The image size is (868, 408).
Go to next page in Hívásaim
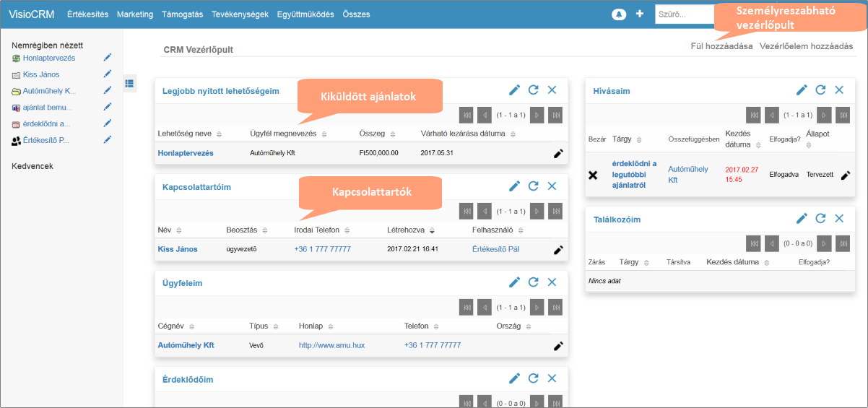click(x=824, y=114)
